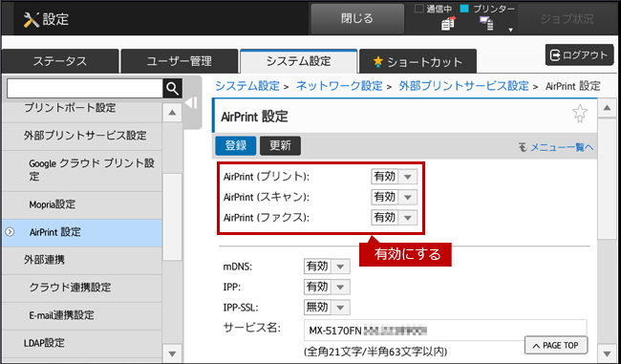Click the return icon beside メニュー一覧へ

point(523,147)
